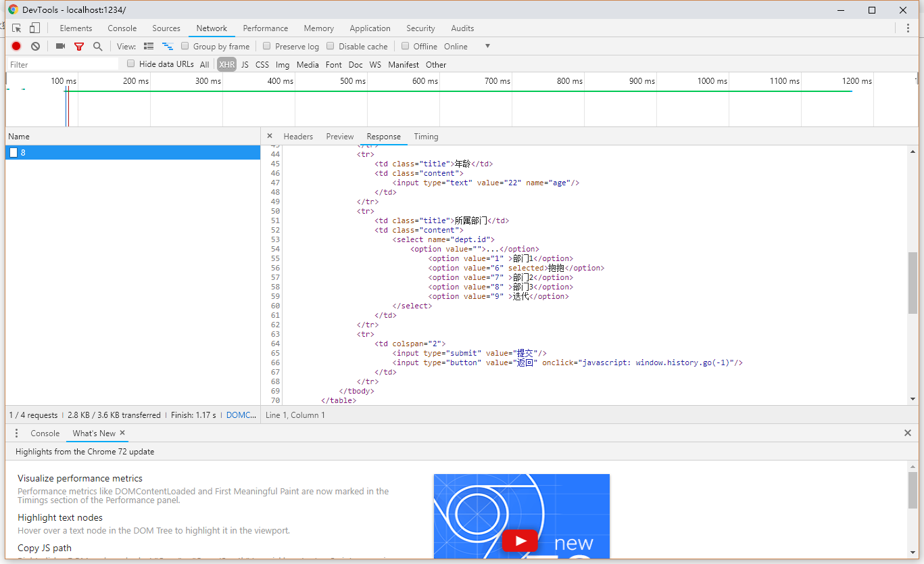
Task: Toggle the red filter funnel icon
Action: pyautogui.click(x=79, y=46)
